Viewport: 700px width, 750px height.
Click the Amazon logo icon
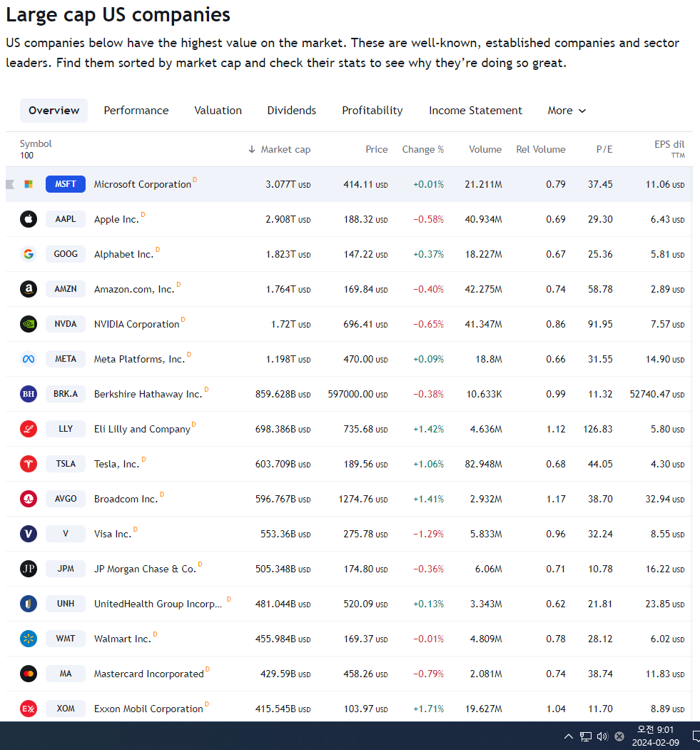tap(29, 289)
